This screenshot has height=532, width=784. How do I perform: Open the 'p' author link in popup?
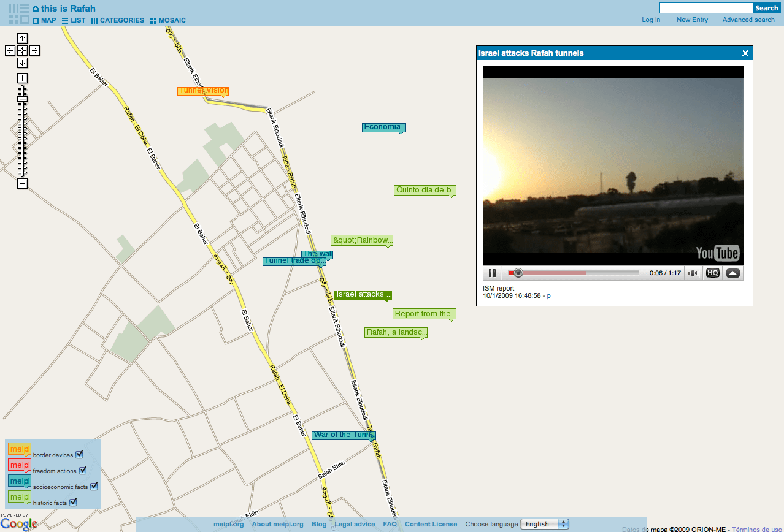click(x=549, y=295)
